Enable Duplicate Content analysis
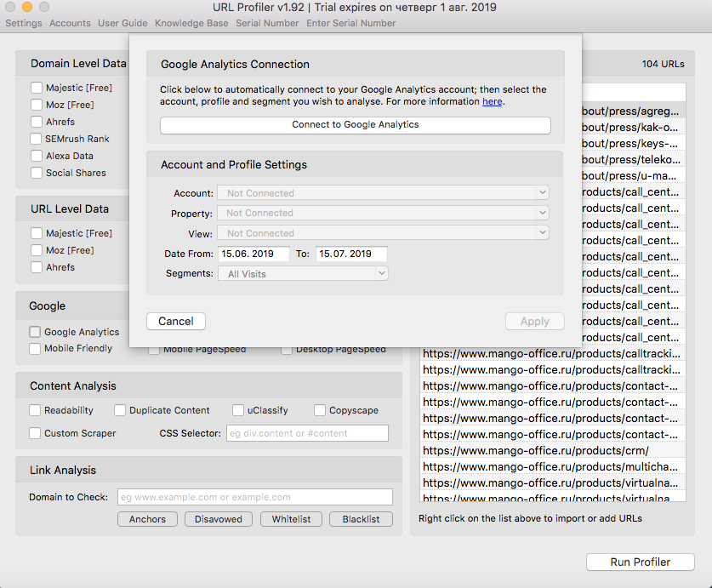The width and height of the screenshot is (712, 588). point(120,410)
